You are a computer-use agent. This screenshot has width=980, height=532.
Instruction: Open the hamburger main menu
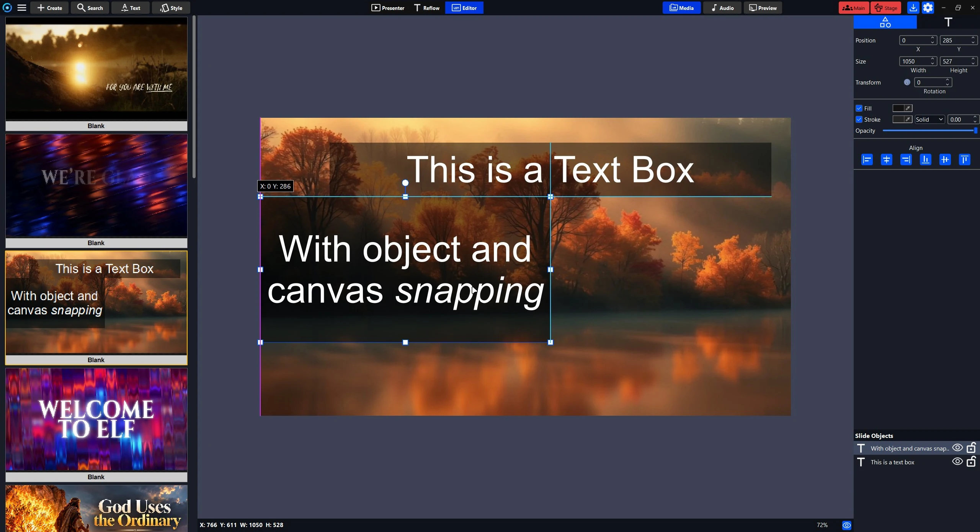coord(22,8)
